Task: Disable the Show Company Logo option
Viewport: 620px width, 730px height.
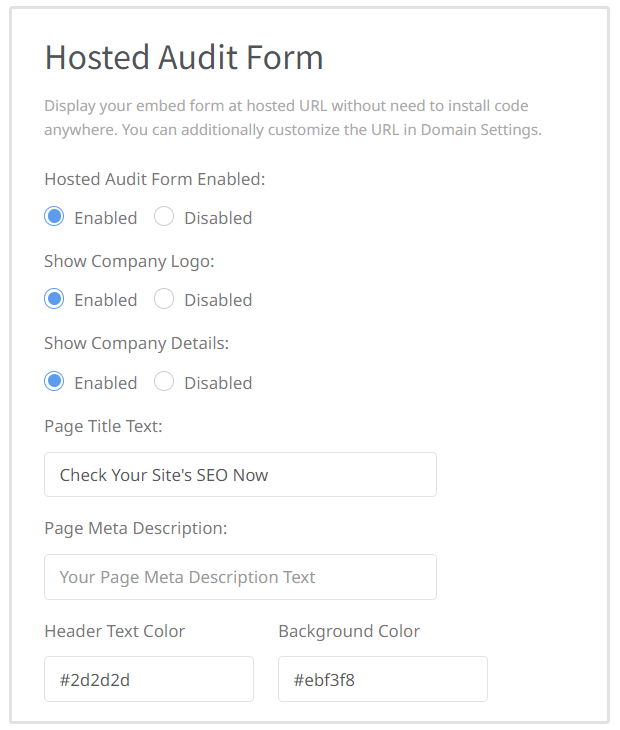Action: 164,299
